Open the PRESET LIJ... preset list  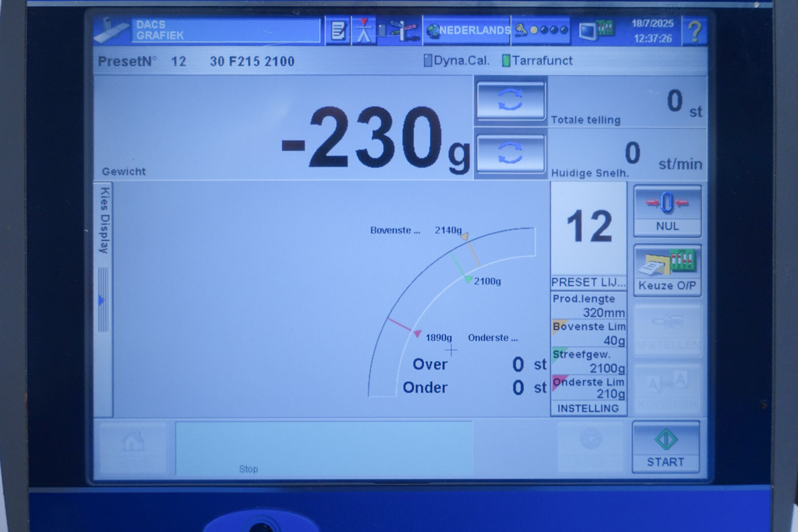(588, 282)
